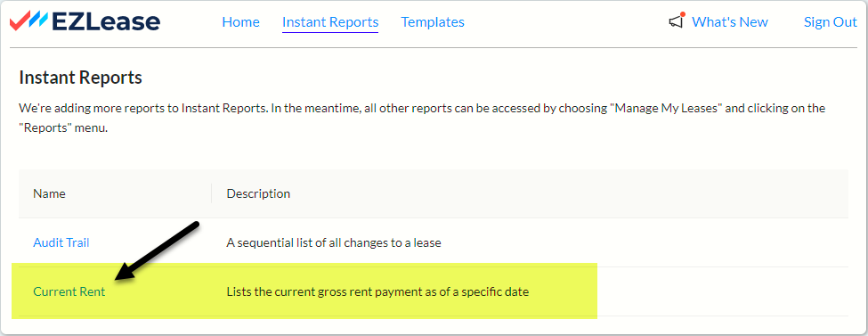Click the black arrow annotation graphic

point(156,251)
